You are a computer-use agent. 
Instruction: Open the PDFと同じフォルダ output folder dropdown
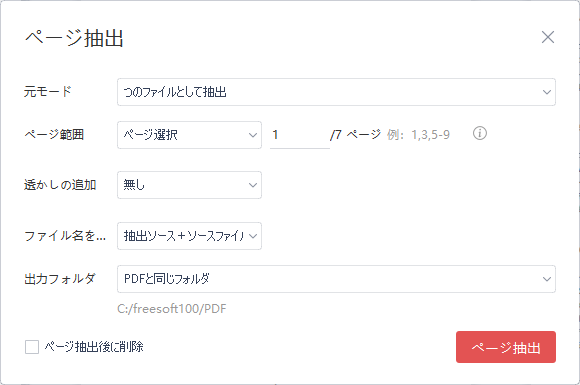click(x=336, y=279)
